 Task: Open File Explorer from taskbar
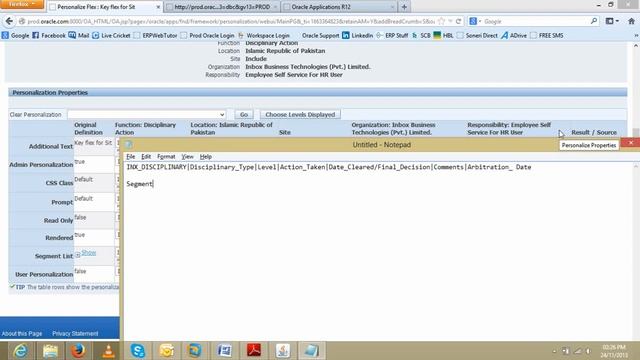click(x=50, y=351)
